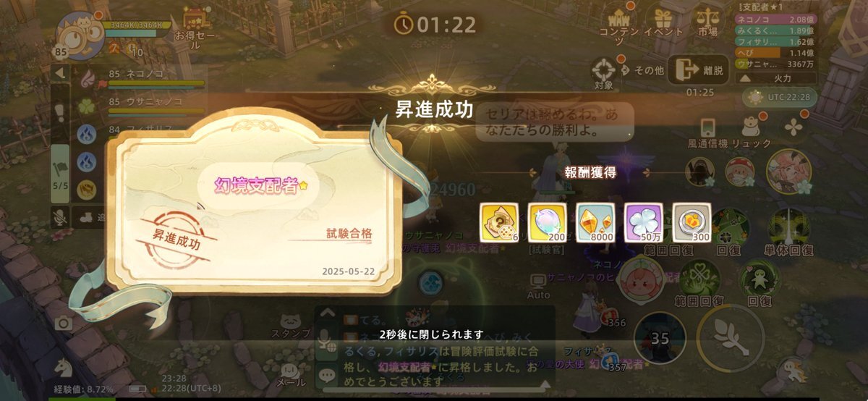Collapse the party list arrow
This screenshot has width=868, height=401.
[x=60, y=73]
